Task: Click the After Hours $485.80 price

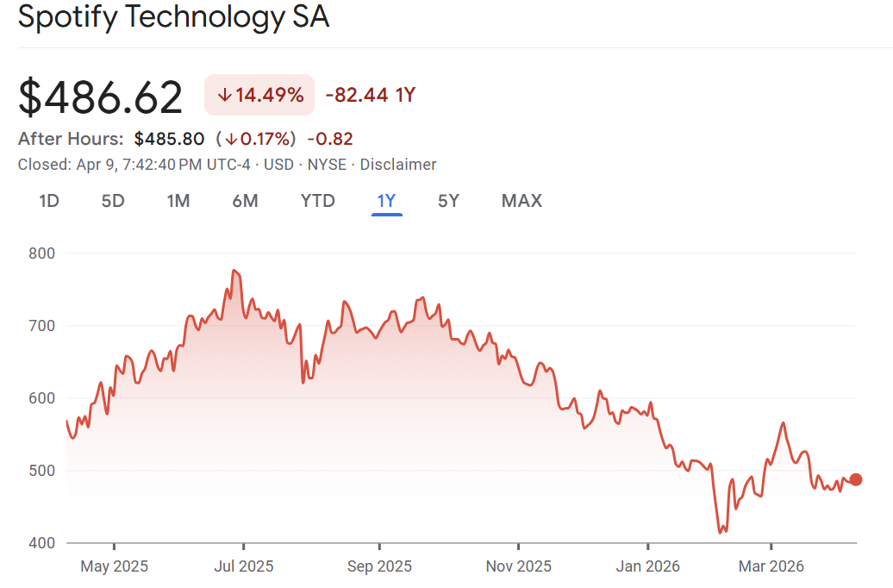Action: 169,139
